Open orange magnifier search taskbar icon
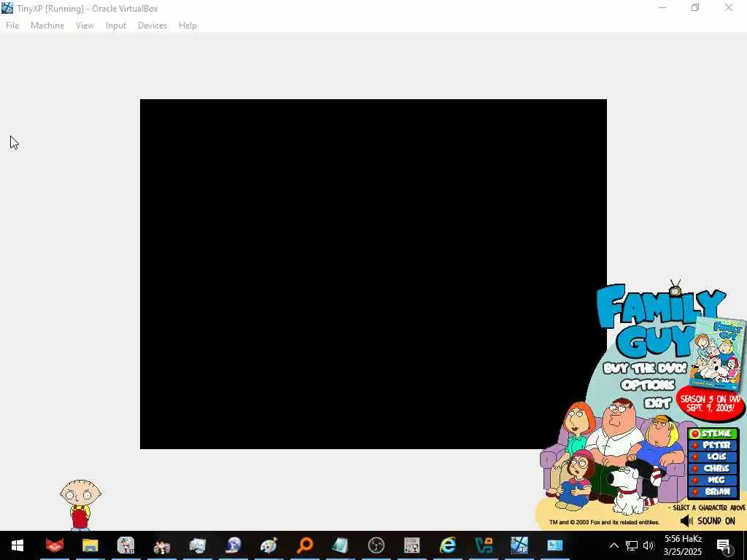 point(305,545)
